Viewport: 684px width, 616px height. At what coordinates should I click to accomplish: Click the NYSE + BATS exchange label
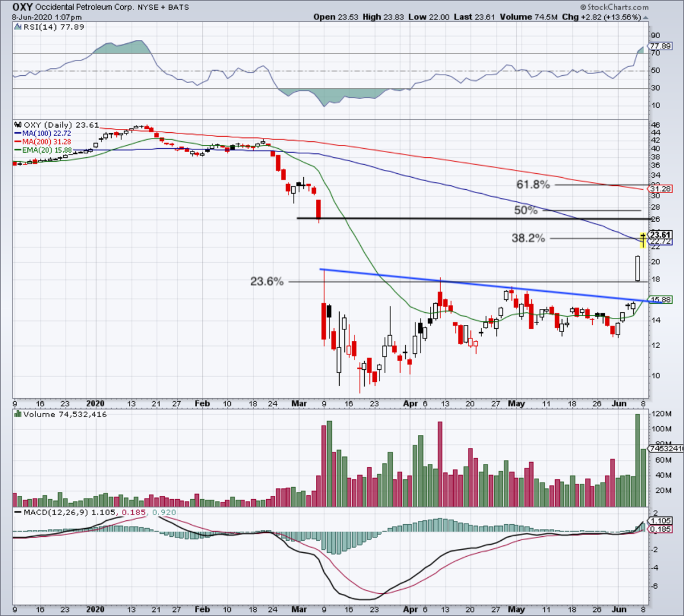pos(163,7)
